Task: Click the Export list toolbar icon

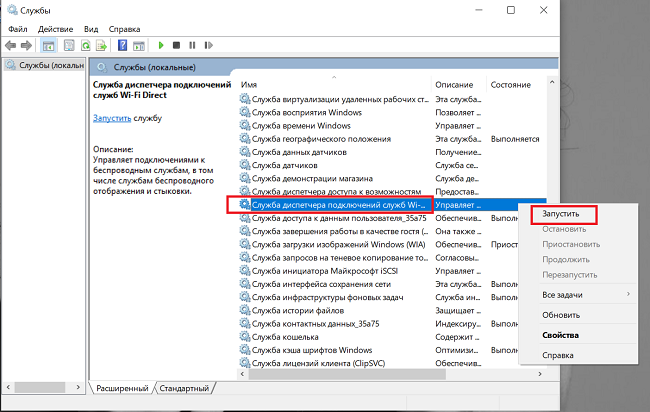Action: [x=103, y=45]
